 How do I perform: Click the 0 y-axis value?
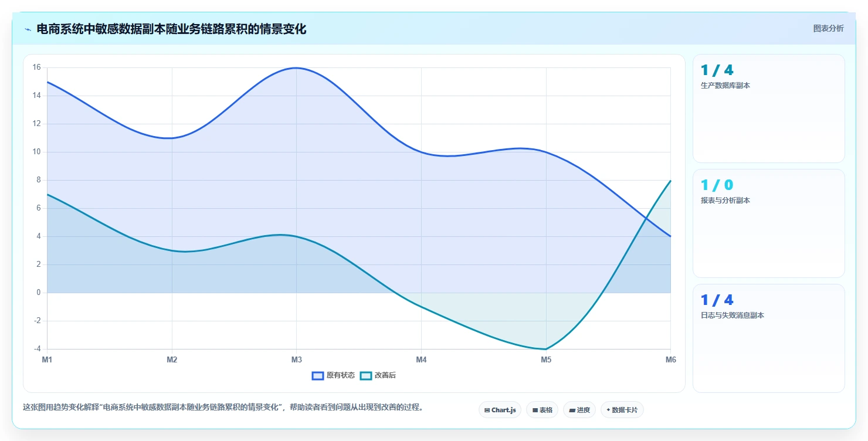[x=39, y=293]
